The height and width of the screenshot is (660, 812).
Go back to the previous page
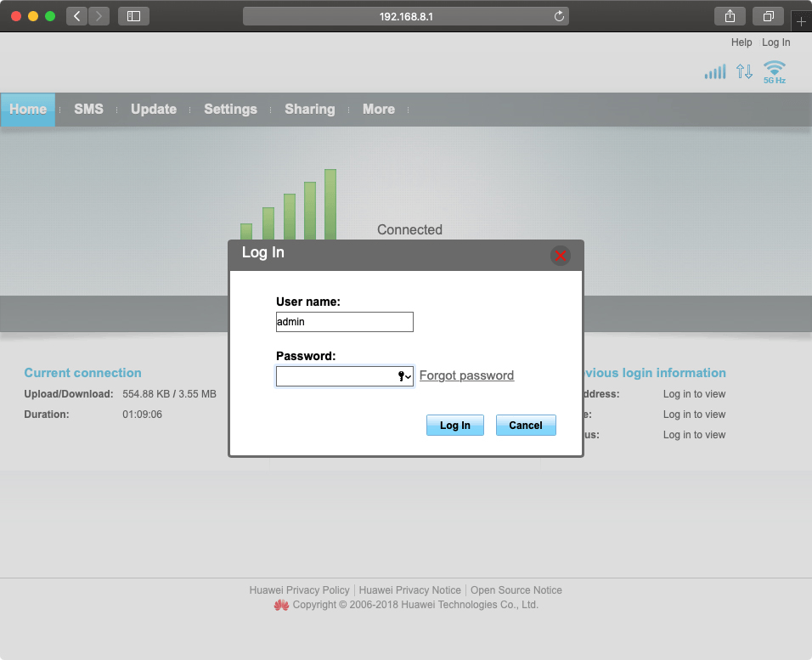tap(77, 16)
